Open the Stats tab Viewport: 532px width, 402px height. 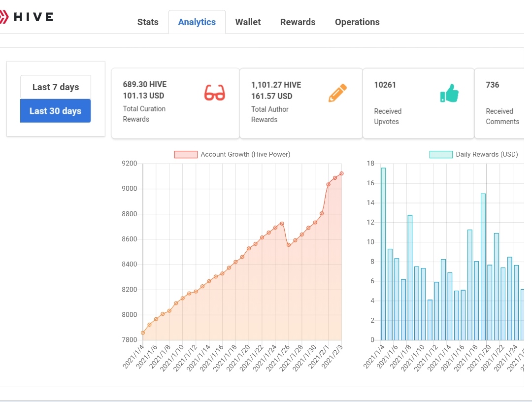(148, 22)
